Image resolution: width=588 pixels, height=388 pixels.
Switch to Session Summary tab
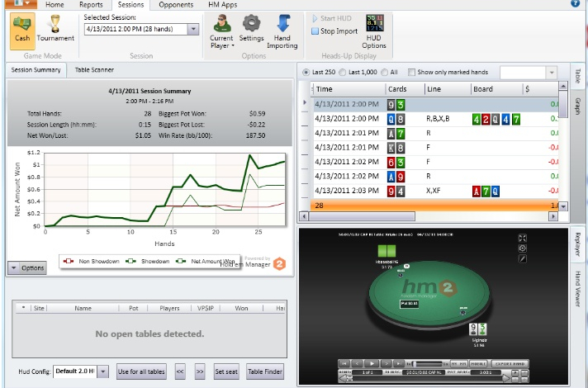click(x=36, y=70)
